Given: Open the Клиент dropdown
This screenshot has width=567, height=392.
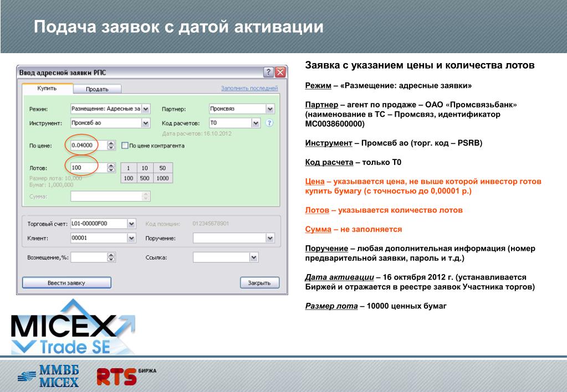Looking at the screenshot, I should click(131, 238).
